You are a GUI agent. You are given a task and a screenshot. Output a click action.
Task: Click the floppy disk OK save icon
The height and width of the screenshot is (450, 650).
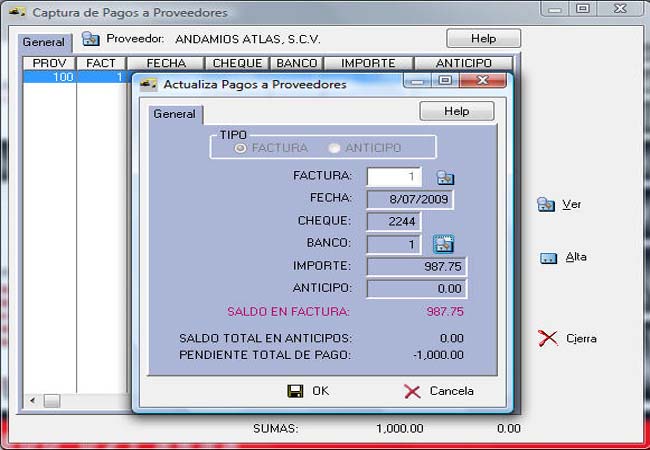pyautogui.click(x=295, y=391)
